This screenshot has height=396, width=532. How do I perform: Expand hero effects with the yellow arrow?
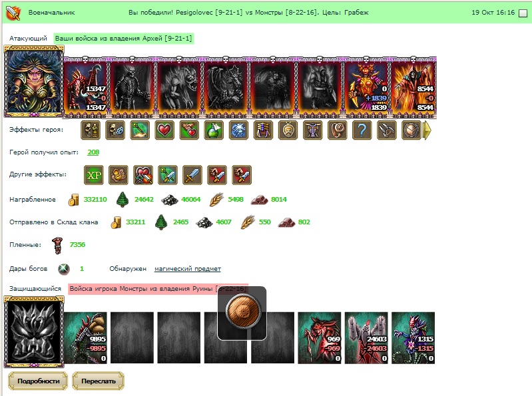click(x=428, y=130)
